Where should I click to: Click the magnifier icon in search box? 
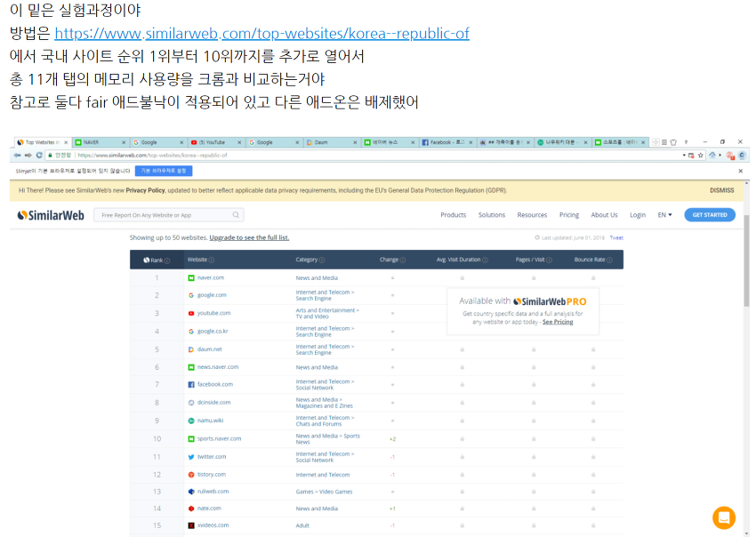[x=236, y=215]
